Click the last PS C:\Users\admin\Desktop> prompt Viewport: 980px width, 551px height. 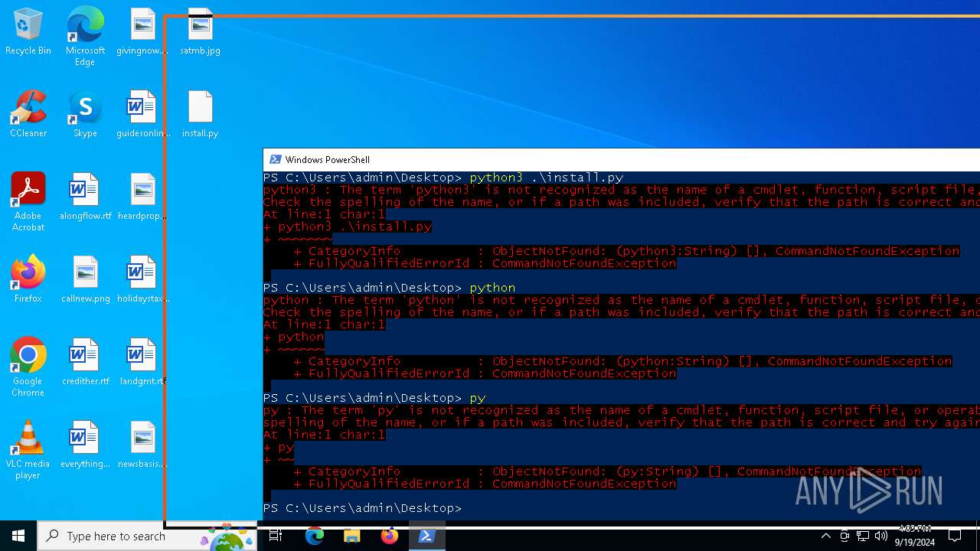[362, 508]
